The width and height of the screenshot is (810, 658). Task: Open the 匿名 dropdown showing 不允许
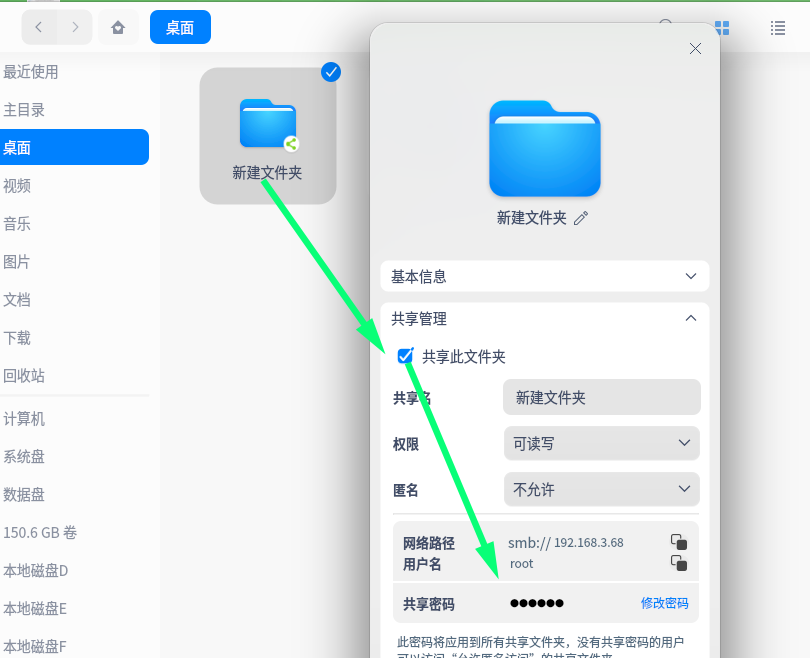click(601, 489)
